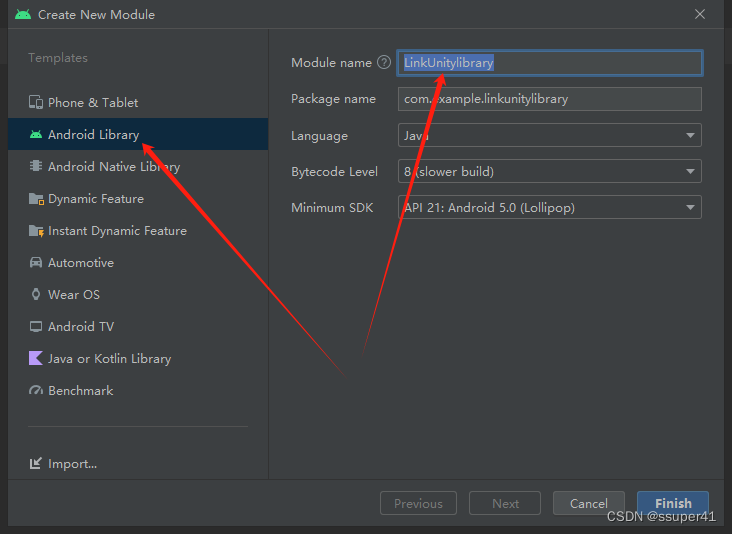This screenshot has width=732, height=534.
Task: Open Import... option
Action: pos(63,464)
